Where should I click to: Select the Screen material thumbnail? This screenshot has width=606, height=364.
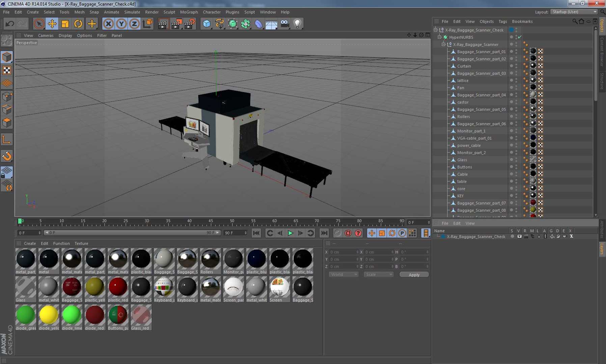tap(279, 290)
